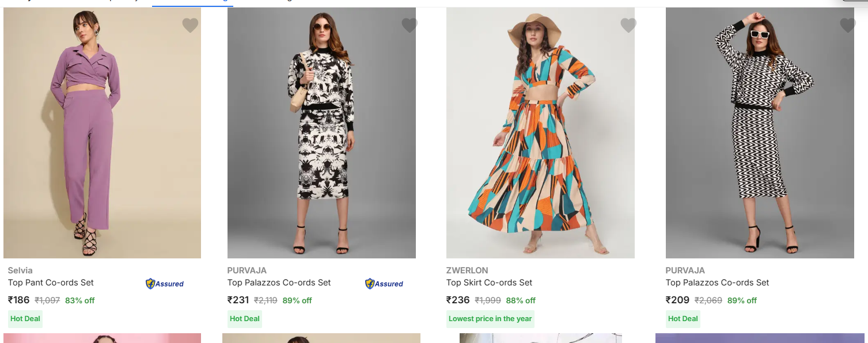
Task: Click the "Top Skirt Co-ords Set" product title
Action: (x=489, y=283)
